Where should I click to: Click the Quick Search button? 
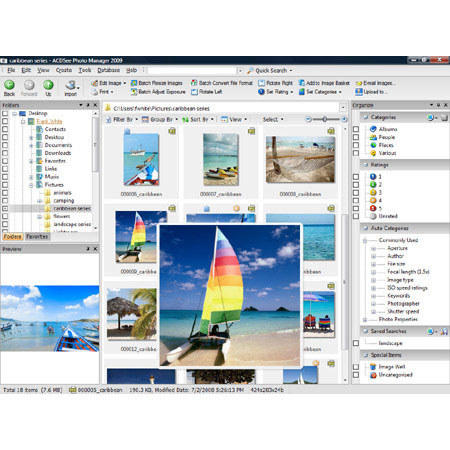point(270,71)
